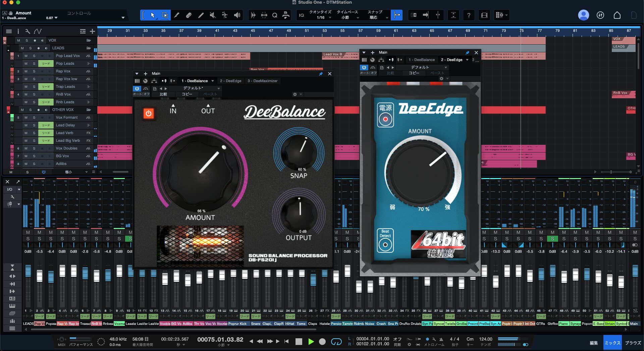Viewport: 644px width, 351px height.
Task: Click the リード button on Lead Delay
Action: (x=46, y=125)
